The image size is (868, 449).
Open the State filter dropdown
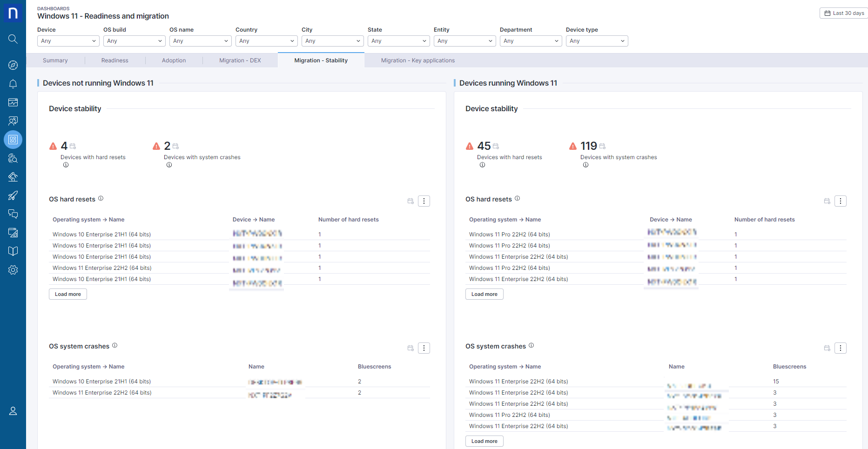(399, 41)
